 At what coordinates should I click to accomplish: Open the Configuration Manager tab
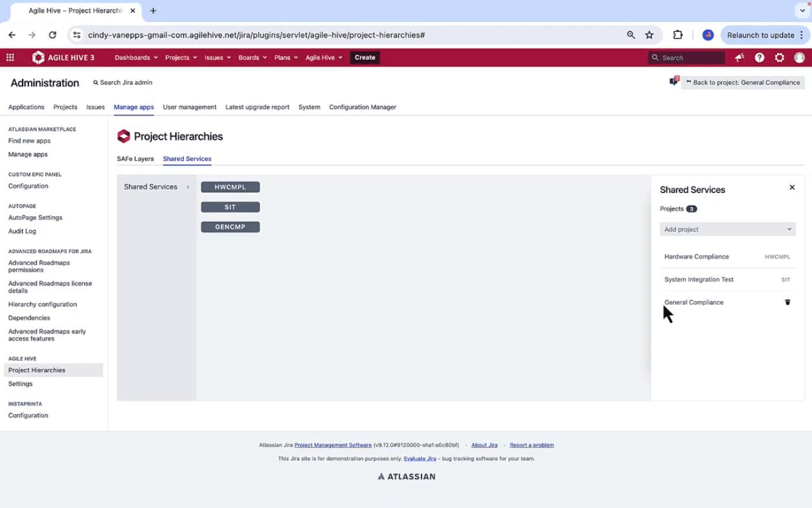363,107
